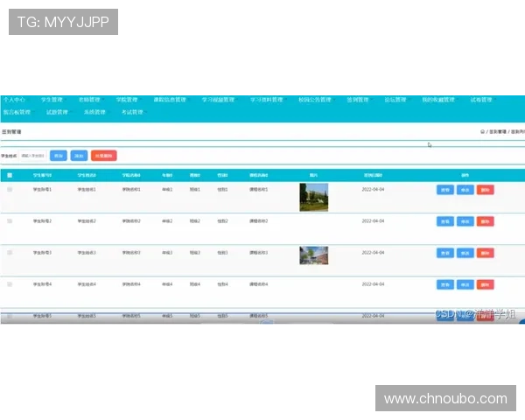This screenshot has height=420, width=525.
Task: Open the 学生管理 menu item
Action: 52,100
